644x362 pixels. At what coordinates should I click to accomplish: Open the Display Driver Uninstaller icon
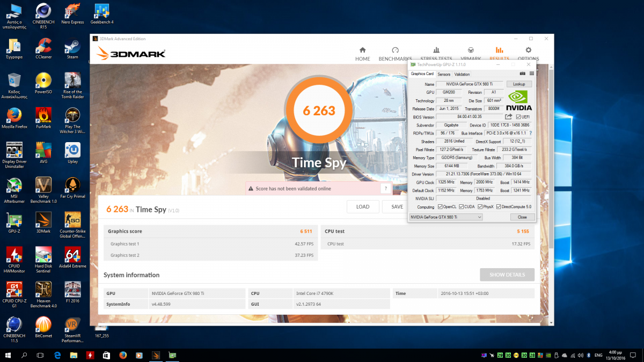13,154
